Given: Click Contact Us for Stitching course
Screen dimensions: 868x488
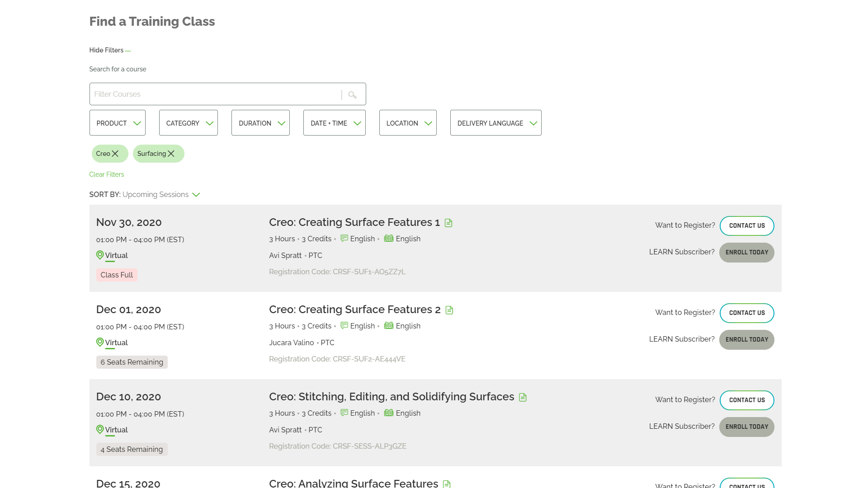Looking at the screenshot, I should (x=747, y=400).
